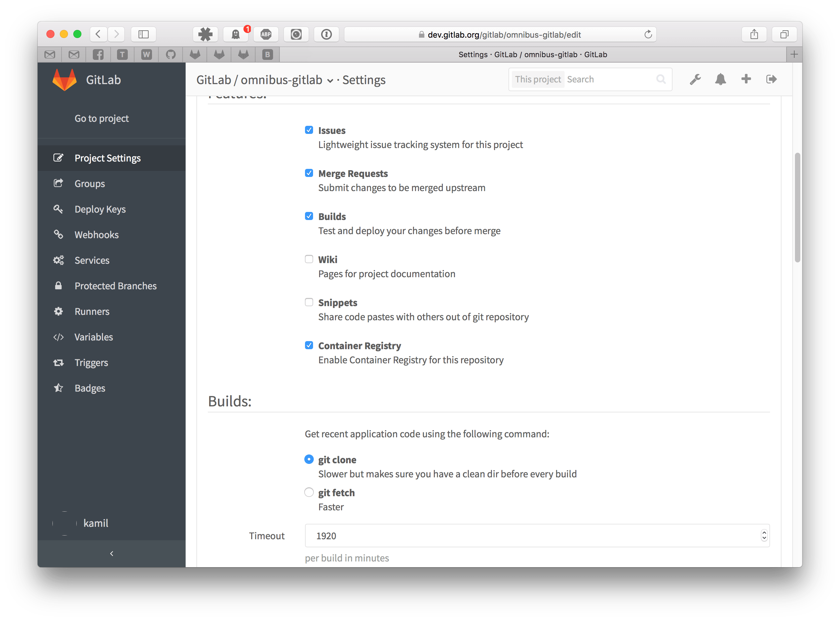The image size is (840, 621).
Task: Navigate to Runners settings page
Action: click(92, 311)
